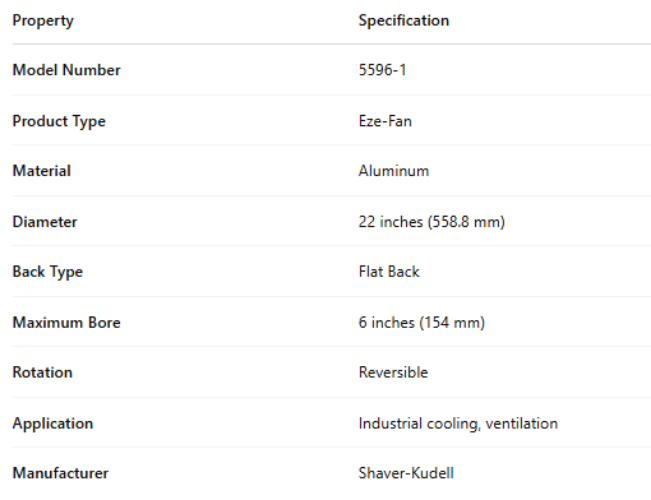
Task: Click the Industrial cooling, ventilation value
Action: pos(458,423)
